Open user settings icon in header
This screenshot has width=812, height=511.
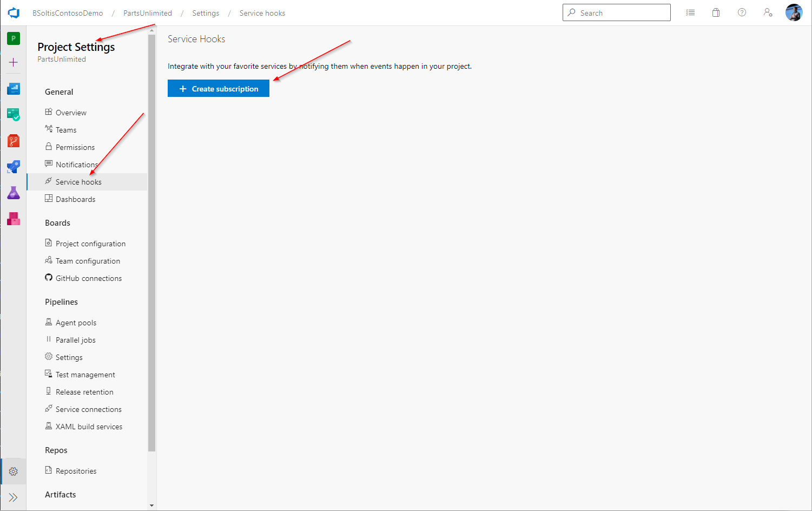pos(768,12)
